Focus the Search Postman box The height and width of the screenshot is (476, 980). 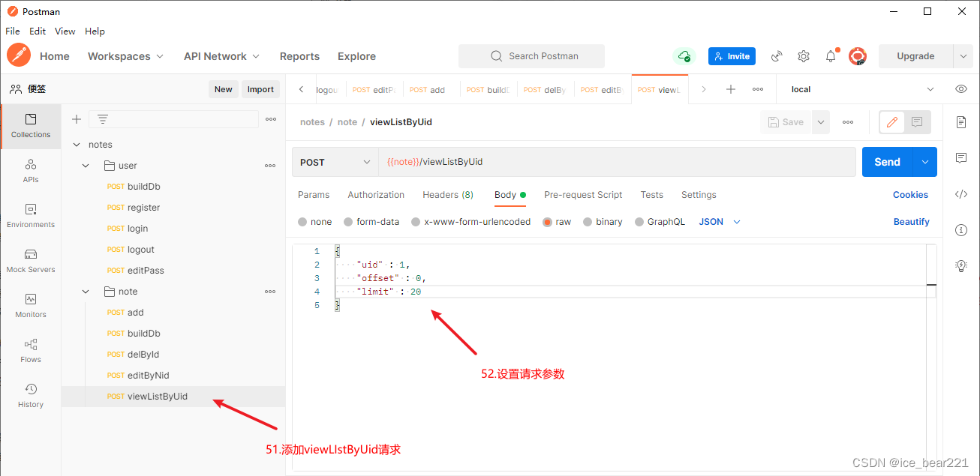[532, 56]
